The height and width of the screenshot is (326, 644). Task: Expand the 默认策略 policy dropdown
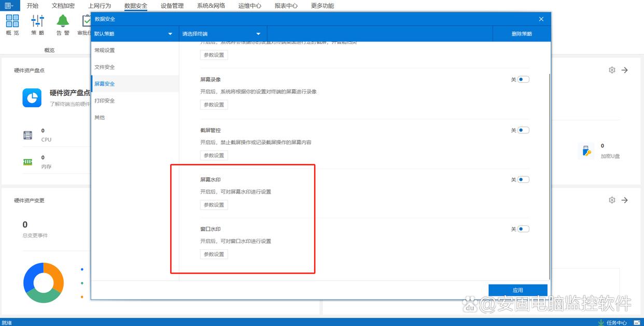coord(135,34)
